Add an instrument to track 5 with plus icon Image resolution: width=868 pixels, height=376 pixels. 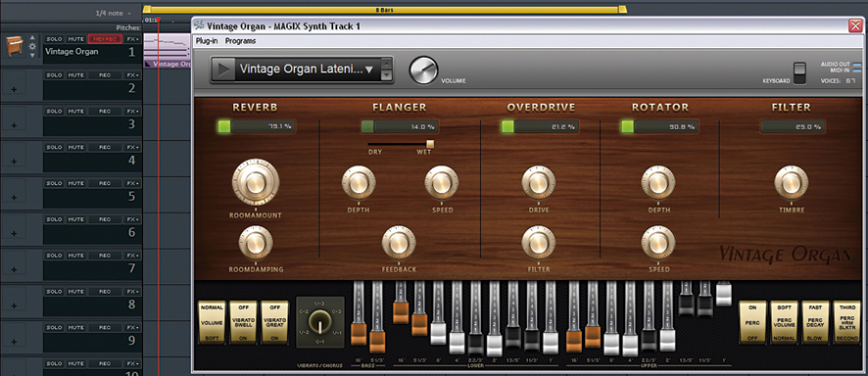pyautogui.click(x=14, y=197)
